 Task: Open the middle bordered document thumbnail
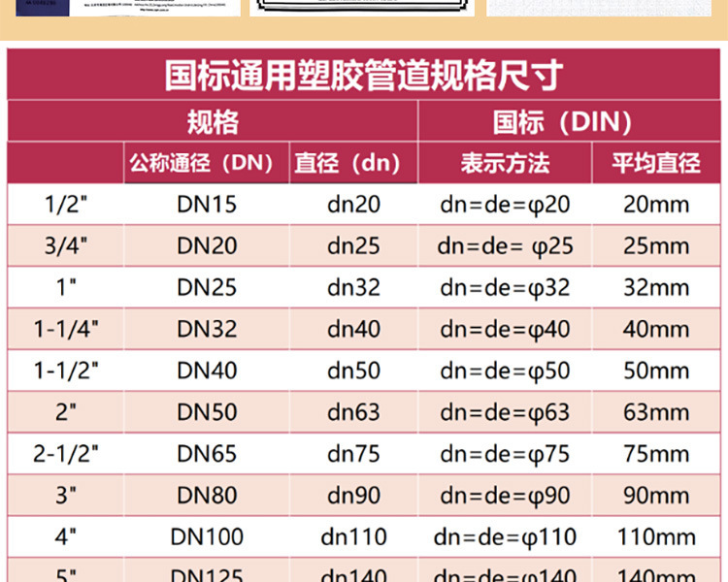tap(362, 7)
